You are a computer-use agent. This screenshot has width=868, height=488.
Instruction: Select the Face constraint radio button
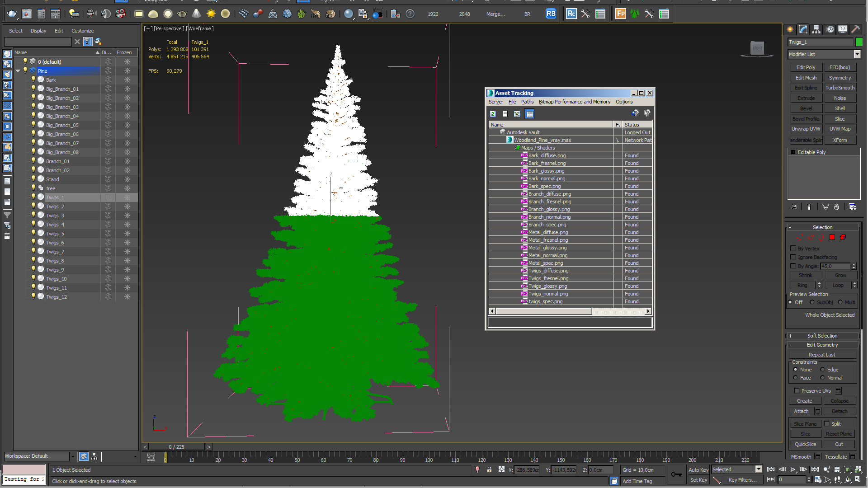tap(795, 378)
